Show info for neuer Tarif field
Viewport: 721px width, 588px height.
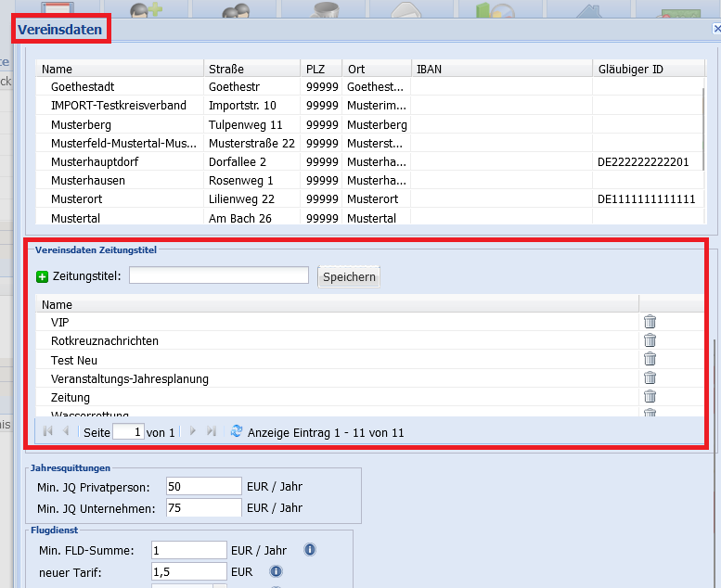(276, 571)
